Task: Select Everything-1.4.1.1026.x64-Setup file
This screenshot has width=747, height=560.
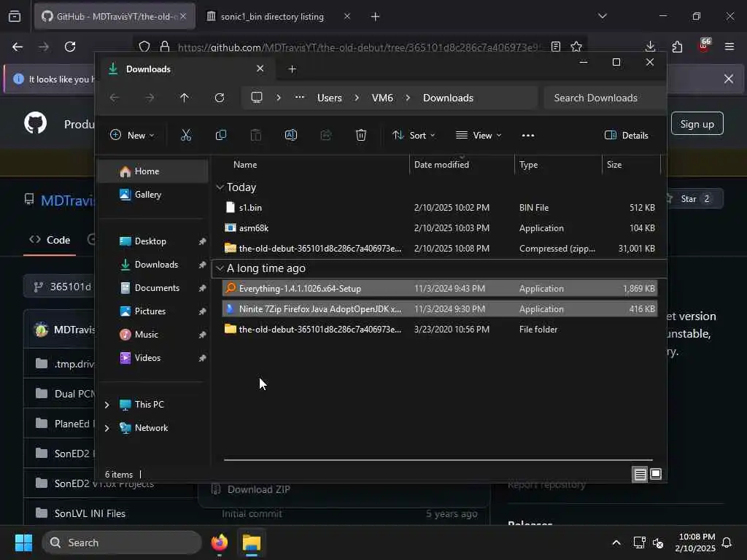Action: pyautogui.click(x=439, y=289)
